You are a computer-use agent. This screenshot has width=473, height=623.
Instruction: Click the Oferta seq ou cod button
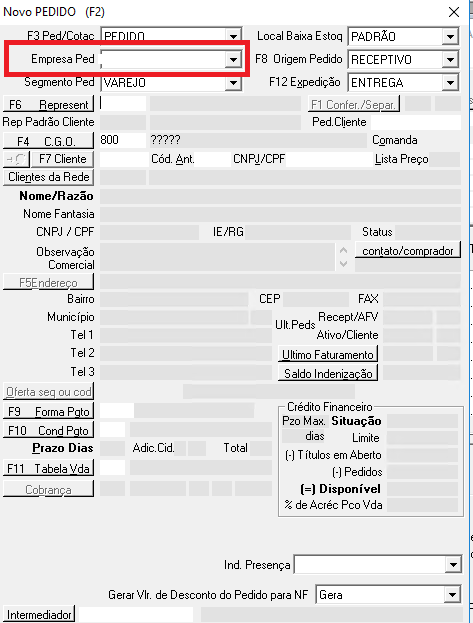click(48, 392)
